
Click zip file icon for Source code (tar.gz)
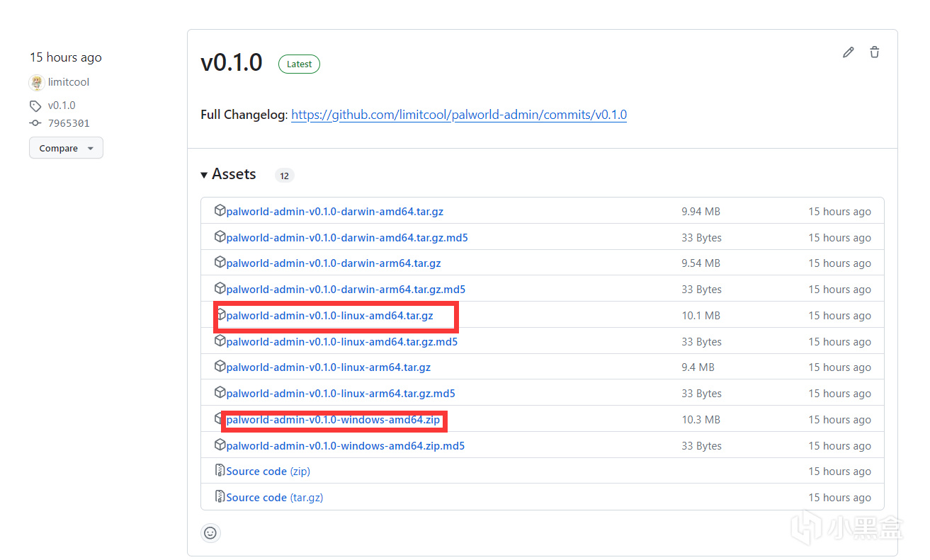220,497
